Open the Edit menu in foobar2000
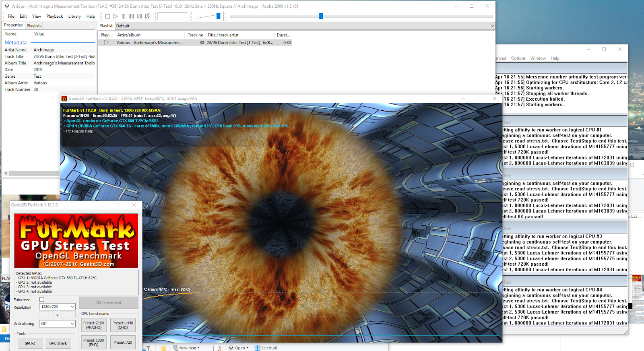The width and height of the screenshot is (644, 351). click(23, 17)
